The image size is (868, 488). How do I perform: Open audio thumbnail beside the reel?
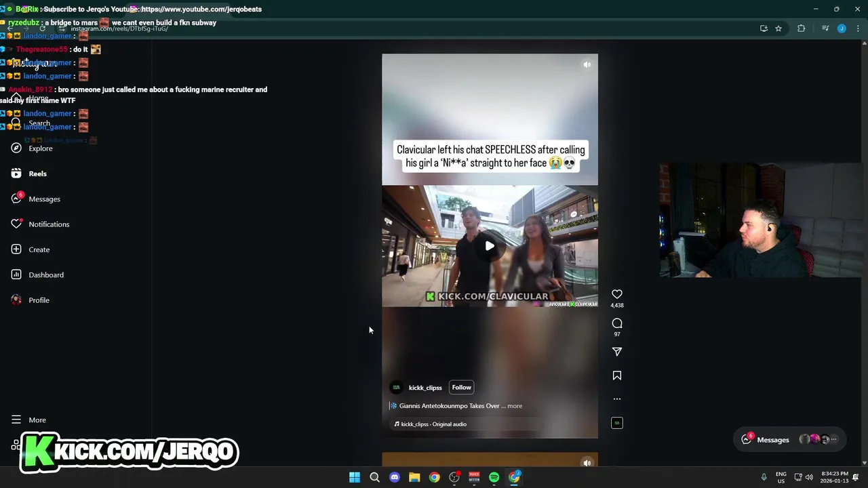pyautogui.click(x=616, y=423)
